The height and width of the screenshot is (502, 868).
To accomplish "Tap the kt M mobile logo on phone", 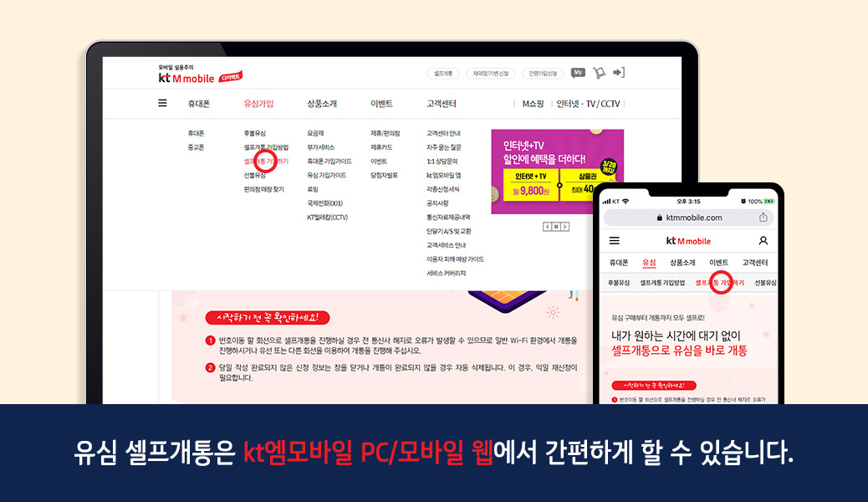I will click(x=688, y=241).
